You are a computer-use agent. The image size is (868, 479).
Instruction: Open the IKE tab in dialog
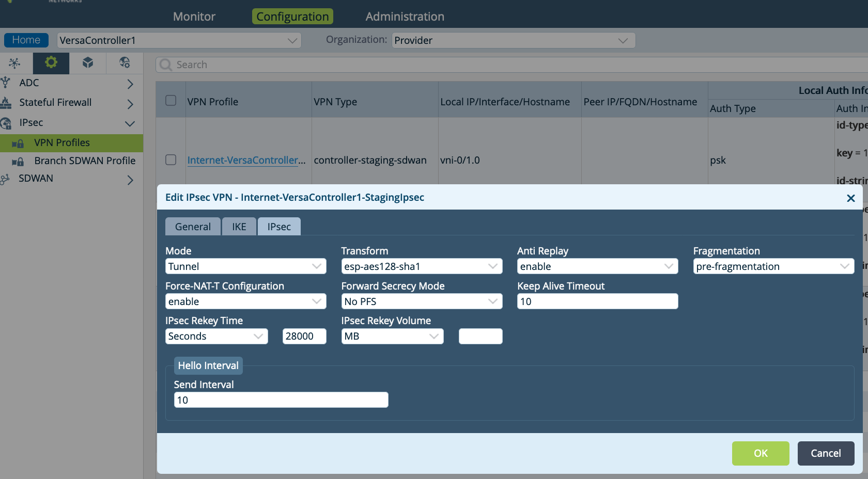[239, 227]
